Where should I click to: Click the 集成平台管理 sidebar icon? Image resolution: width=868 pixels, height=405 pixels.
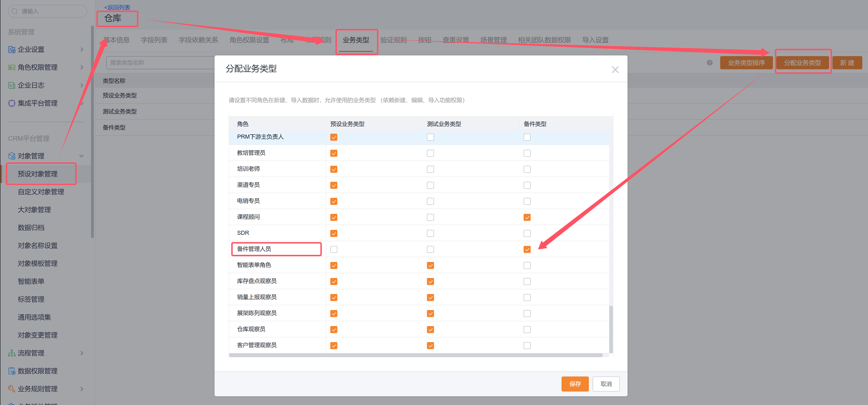[x=12, y=103]
